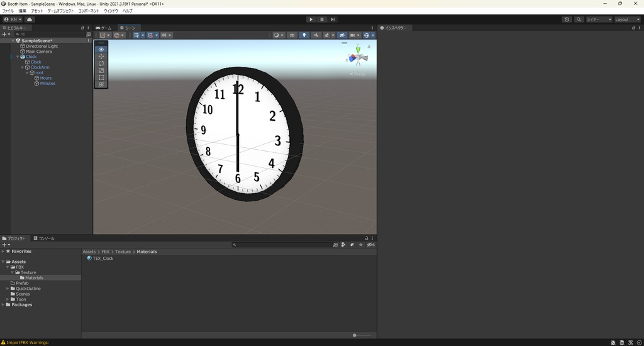Screen dimensions: 644x346
Task: Click the grid snapping increment icon
Action: (x=164, y=35)
